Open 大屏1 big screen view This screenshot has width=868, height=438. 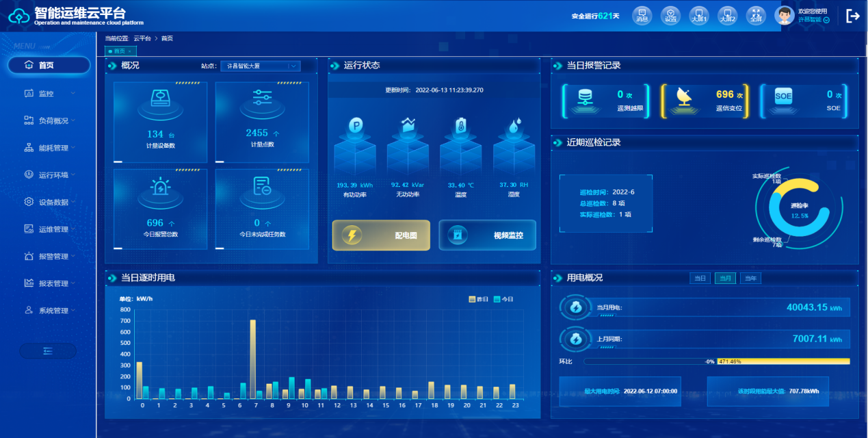[698, 15]
